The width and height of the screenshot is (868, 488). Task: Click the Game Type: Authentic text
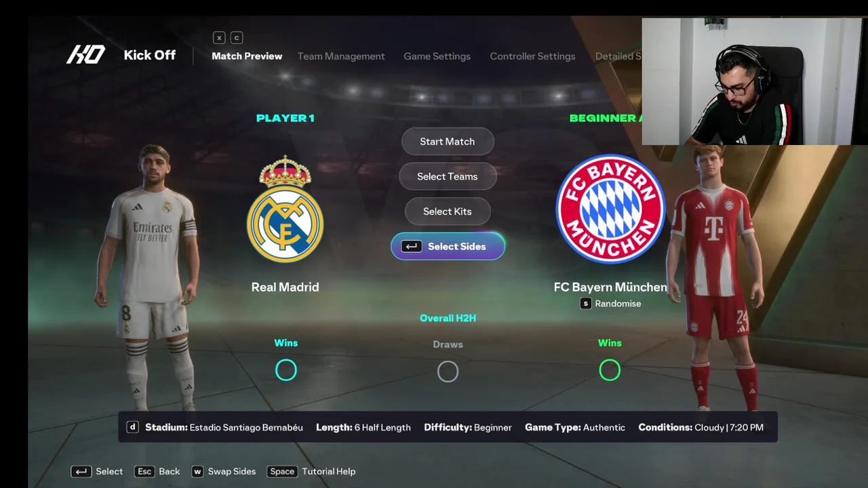pos(575,428)
